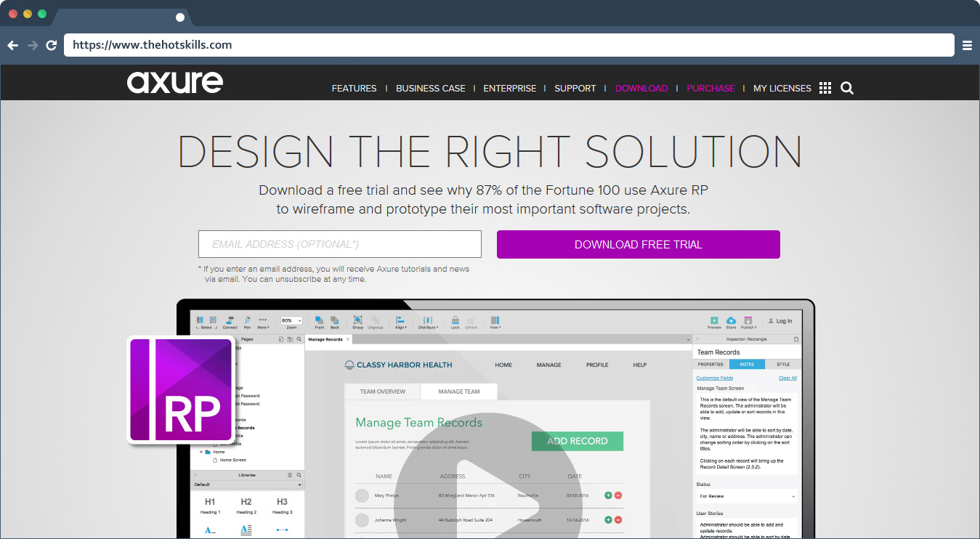980x539 pixels.
Task: Select the Pen tool icon
Action: [x=247, y=323]
